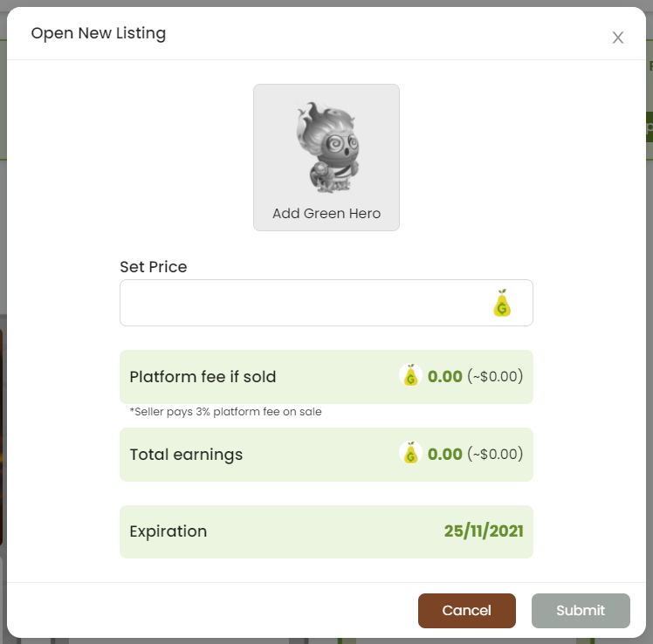Click the Set Price label
Screen dimensions: 653x644
154,267
